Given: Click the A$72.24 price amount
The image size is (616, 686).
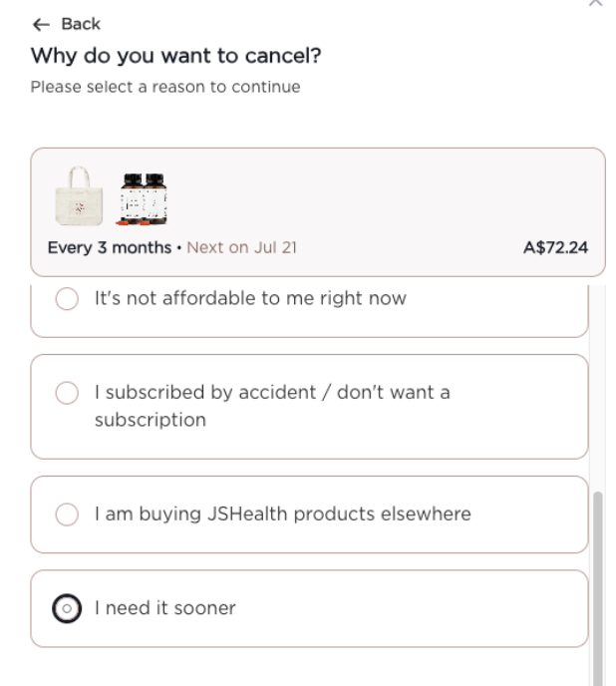Looking at the screenshot, I should [x=555, y=247].
